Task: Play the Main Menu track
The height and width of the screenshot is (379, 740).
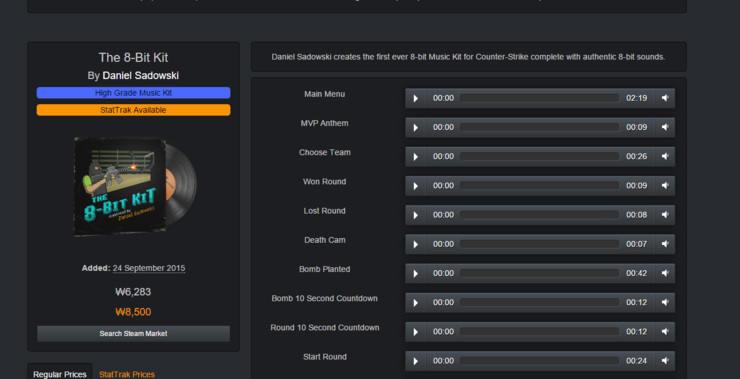Action: click(416, 98)
